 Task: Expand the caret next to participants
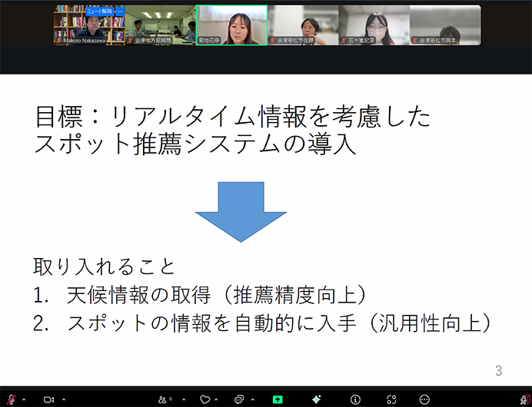tap(183, 399)
